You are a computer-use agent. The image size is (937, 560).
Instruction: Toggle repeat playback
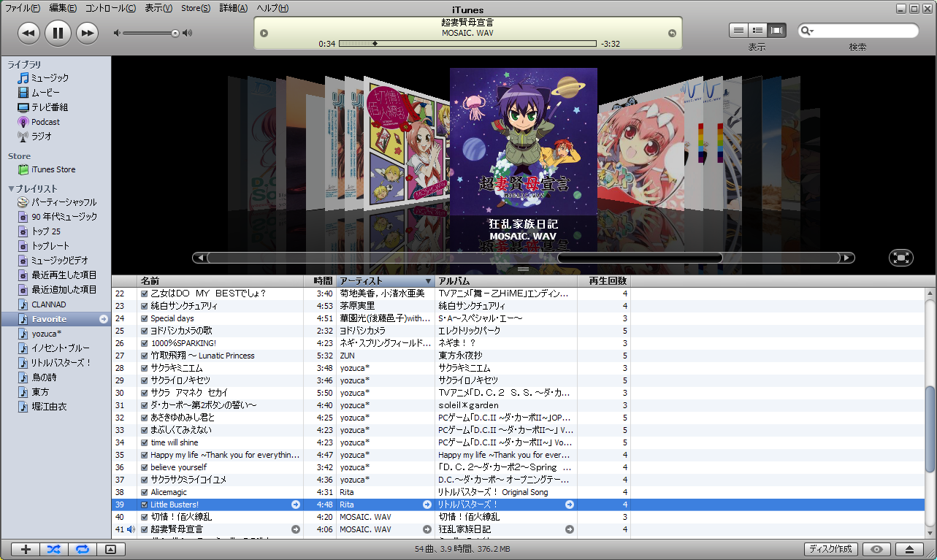[x=83, y=549]
